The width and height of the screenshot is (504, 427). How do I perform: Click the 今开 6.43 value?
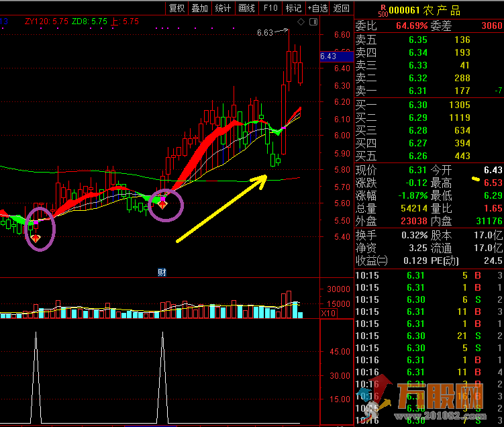[493, 170]
